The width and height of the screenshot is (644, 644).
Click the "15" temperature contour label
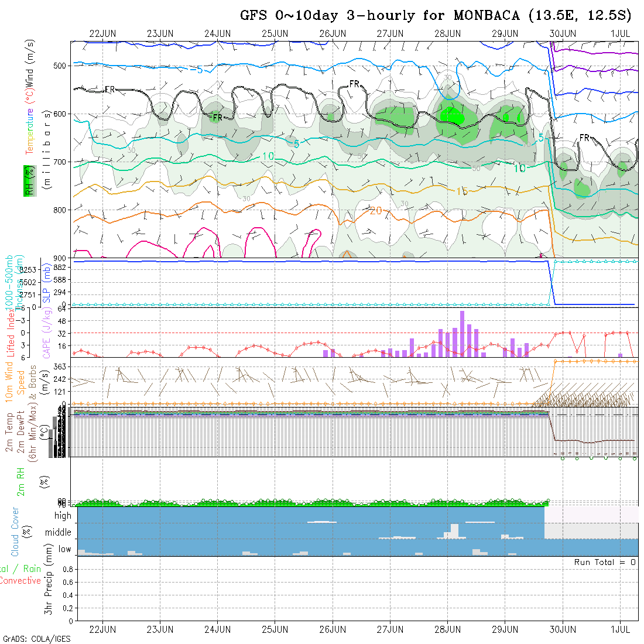(462, 191)
